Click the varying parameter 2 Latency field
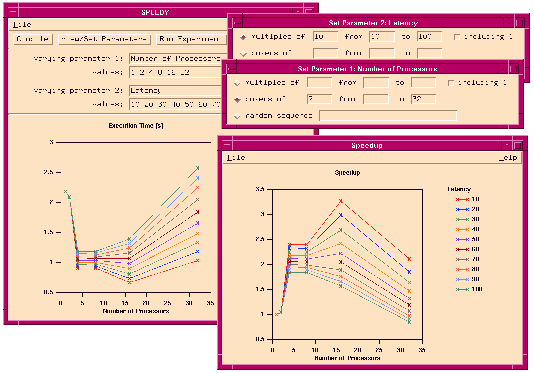The width and height of the screenshot is (534, 373). click(x=175, y=91)
